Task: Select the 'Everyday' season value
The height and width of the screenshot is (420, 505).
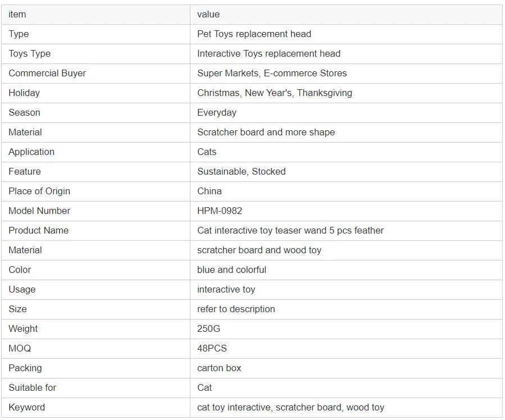Action: coord(217,112)
